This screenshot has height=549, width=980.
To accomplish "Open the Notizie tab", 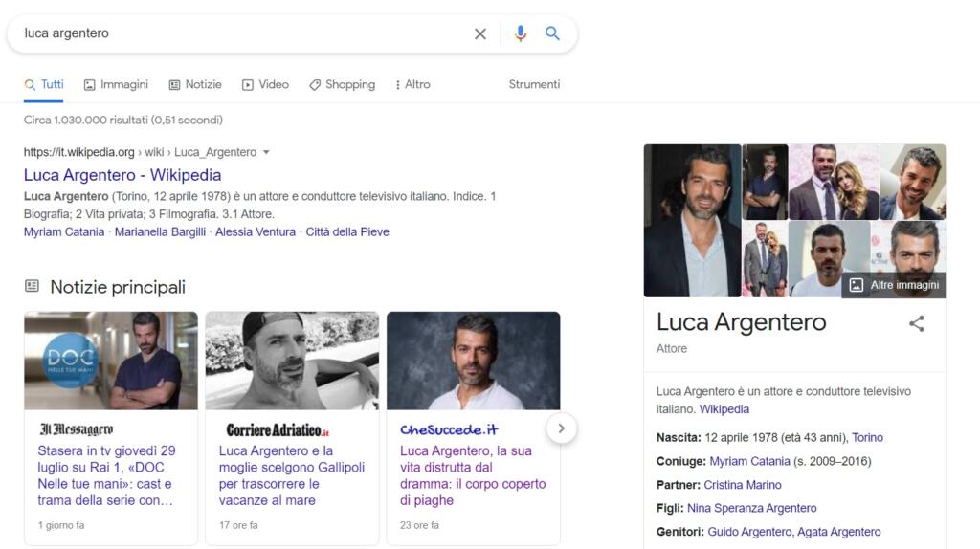I will pyautogui.click(x=195, y=84).
